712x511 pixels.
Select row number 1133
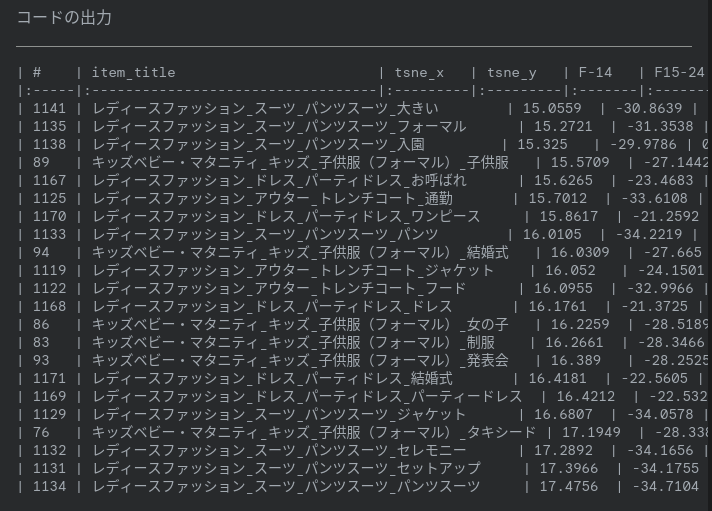pyautogui.click(x=49, y=234)
